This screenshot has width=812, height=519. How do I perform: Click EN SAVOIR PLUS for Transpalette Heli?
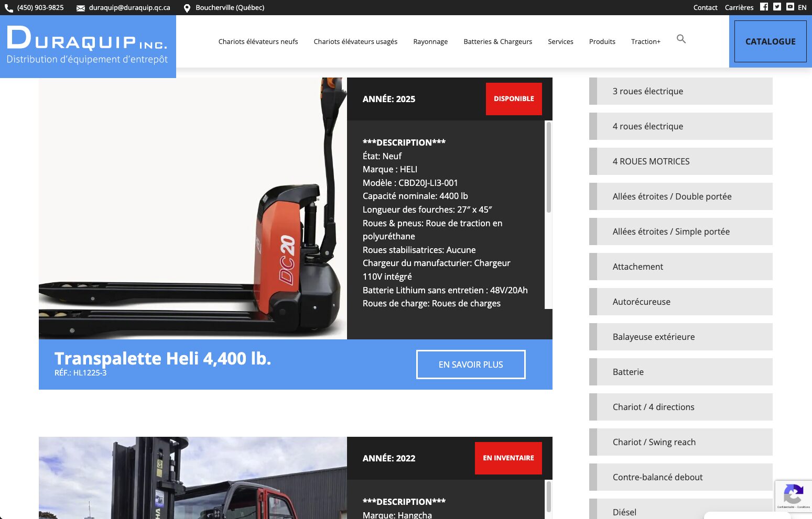471,365
